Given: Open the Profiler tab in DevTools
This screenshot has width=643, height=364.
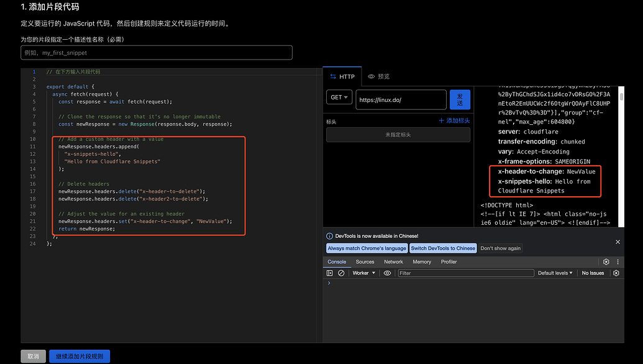Looking at the screenshot, I should tap(449, 262).
